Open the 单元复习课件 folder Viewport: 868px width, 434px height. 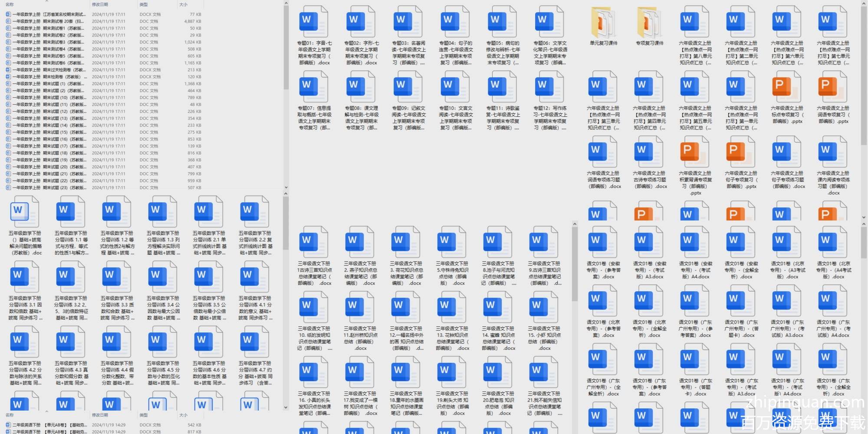point(603,23)
